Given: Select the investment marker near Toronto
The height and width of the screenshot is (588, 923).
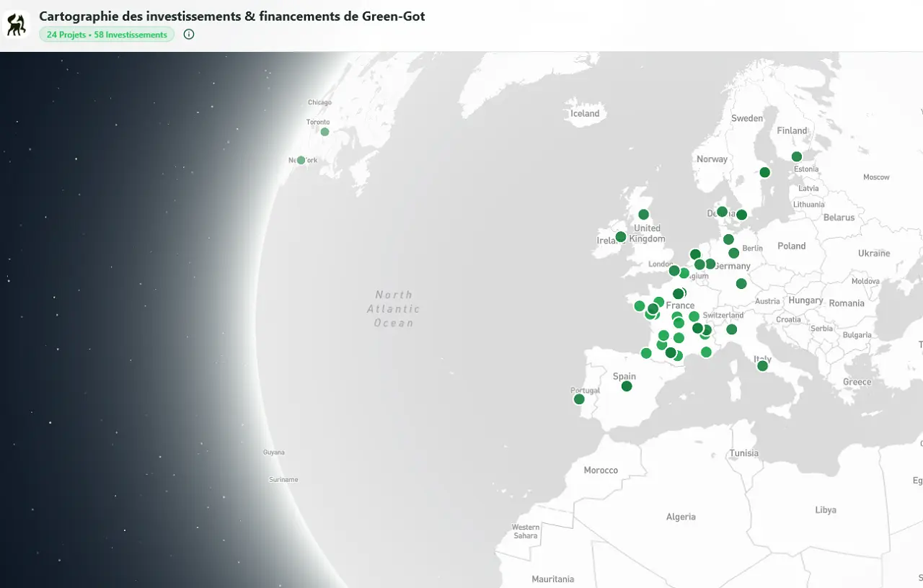Looking at the screenshot, I should tap(324, 132).
